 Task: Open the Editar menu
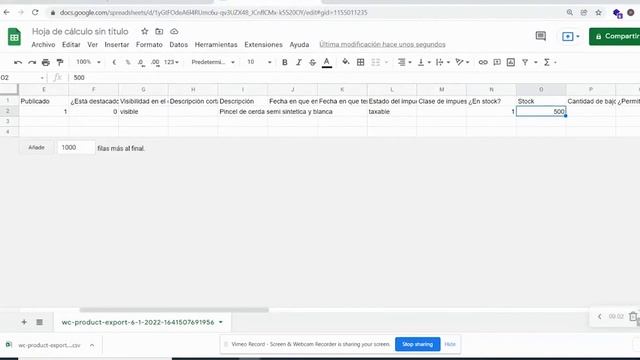coord(71,44)
